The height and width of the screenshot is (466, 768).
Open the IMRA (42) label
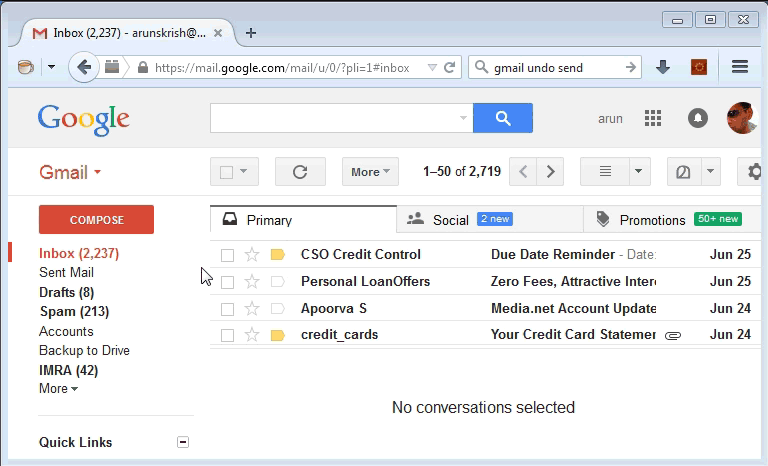pyautogui.click(x=69, y=370)
